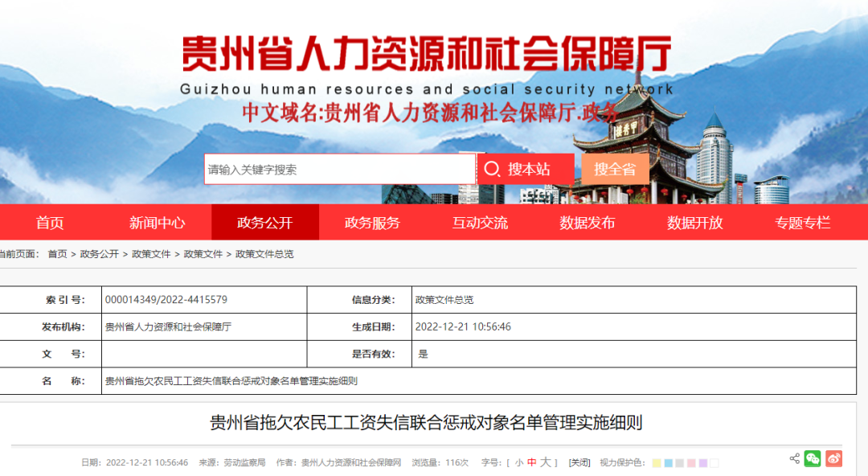Viewport: 868px width, 476px height.
Task: Open the 新闻中心 menu item
Action: coord(158,223)
